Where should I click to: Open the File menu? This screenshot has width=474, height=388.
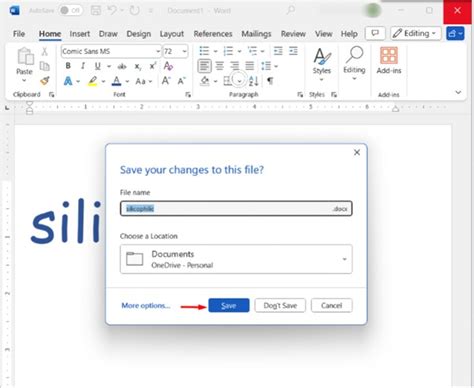click(19, 34)
